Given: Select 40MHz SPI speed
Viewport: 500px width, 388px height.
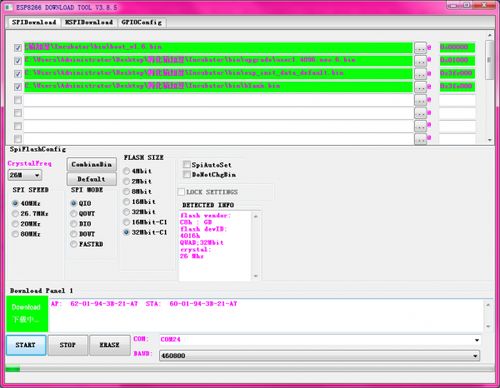Looking at the screenshot, I should click(15, 203).
